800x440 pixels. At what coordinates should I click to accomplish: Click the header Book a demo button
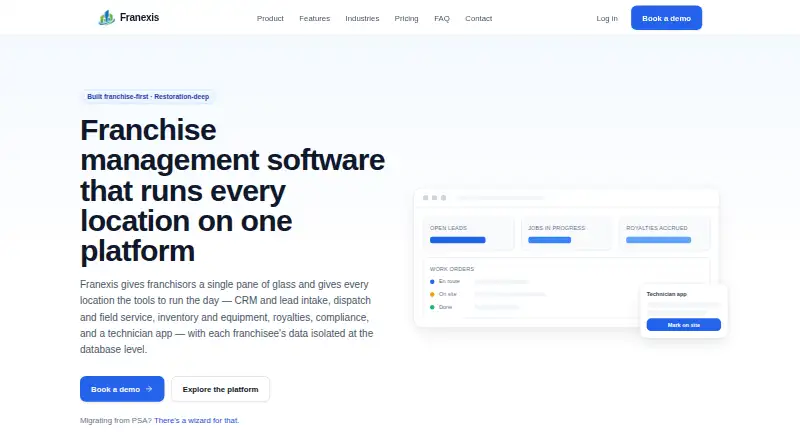click(666, 18)
